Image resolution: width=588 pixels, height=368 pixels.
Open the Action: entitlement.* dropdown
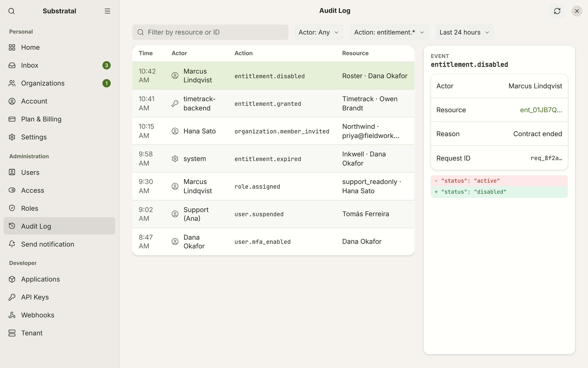coord(389,32)
